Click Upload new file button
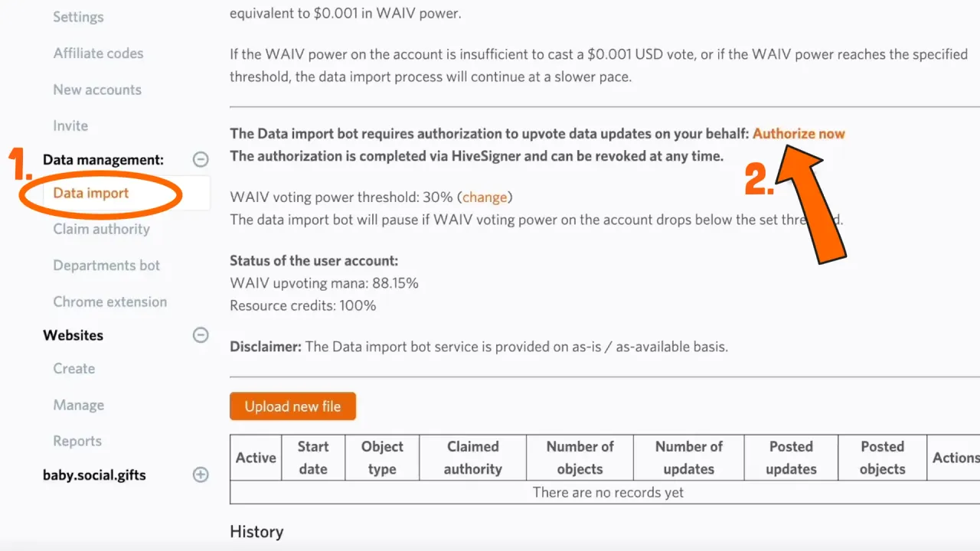The image size is (980, 551). [292, 406]
